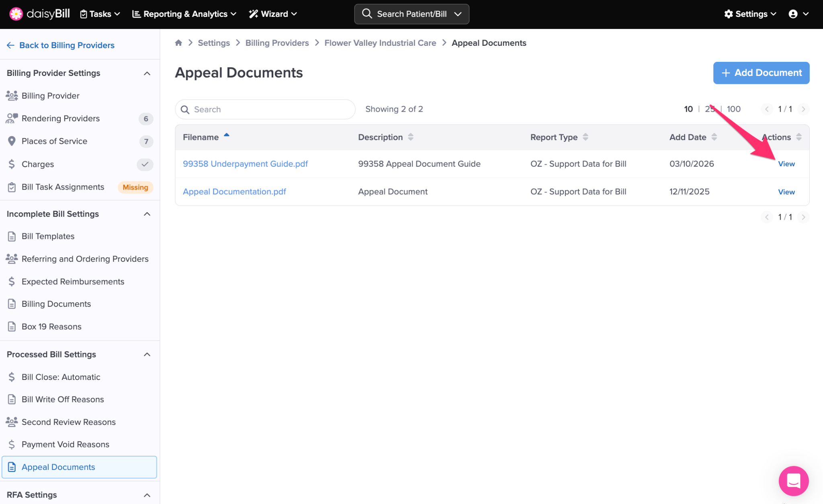Viewport: 823px width, 504px height.
Task: Open Reporting & Analytics menu
Action: pos(184,14)
